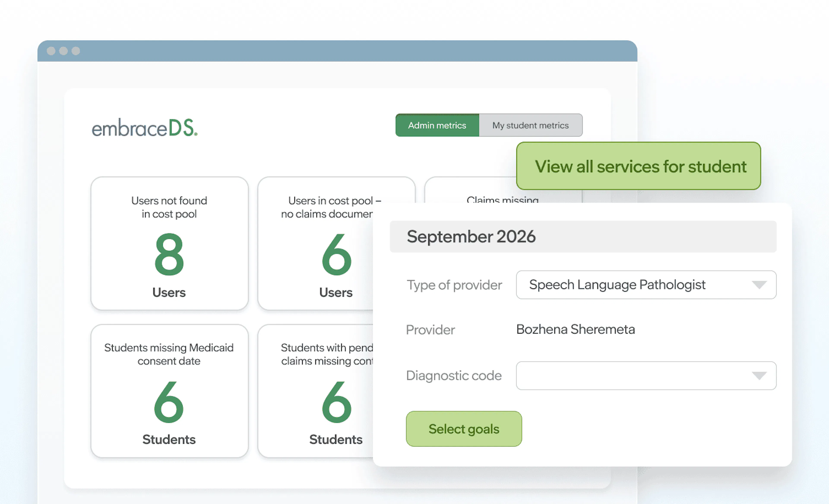Click the Diagnostic code label

(454, 376)
